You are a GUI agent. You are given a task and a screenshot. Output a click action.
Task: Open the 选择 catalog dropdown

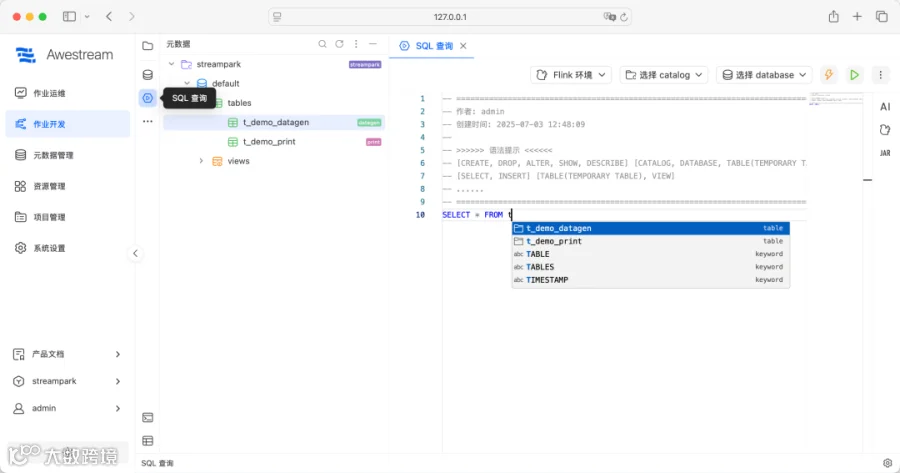664,75
